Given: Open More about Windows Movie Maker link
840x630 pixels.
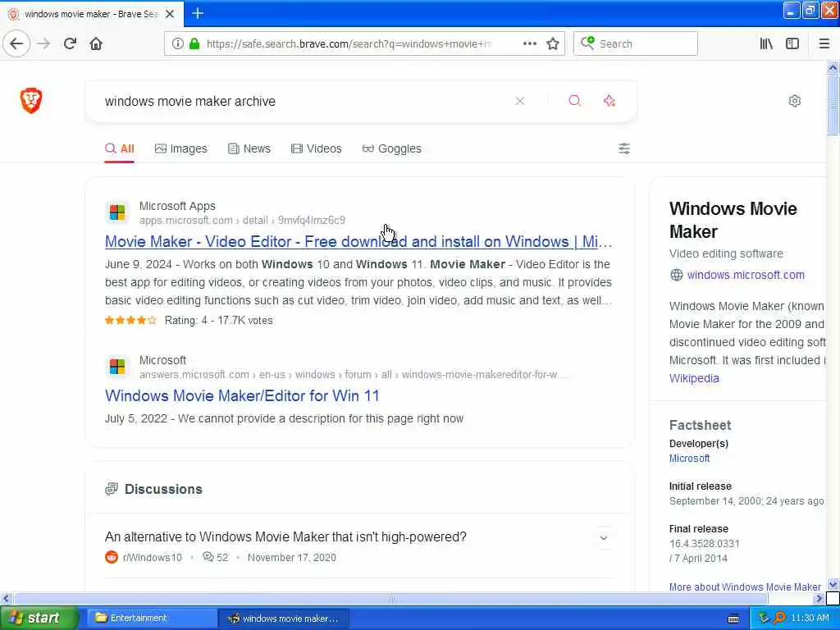Looking at the screenshot, I should [745, 587].
